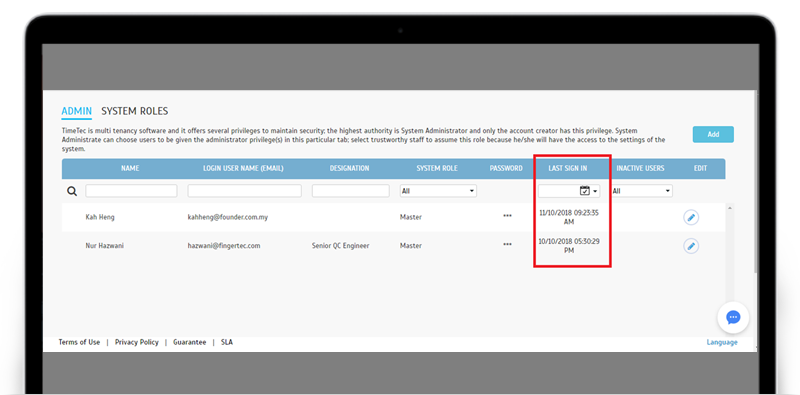
Task: Click the LOGIN USER NAME (EMAIL) header
Action: click(243, 168)
